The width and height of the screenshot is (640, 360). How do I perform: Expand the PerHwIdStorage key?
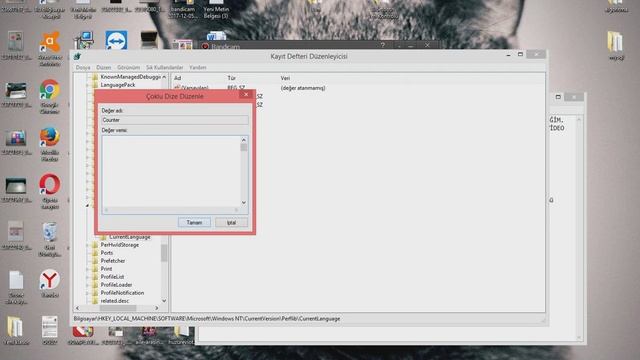(88, 245)
